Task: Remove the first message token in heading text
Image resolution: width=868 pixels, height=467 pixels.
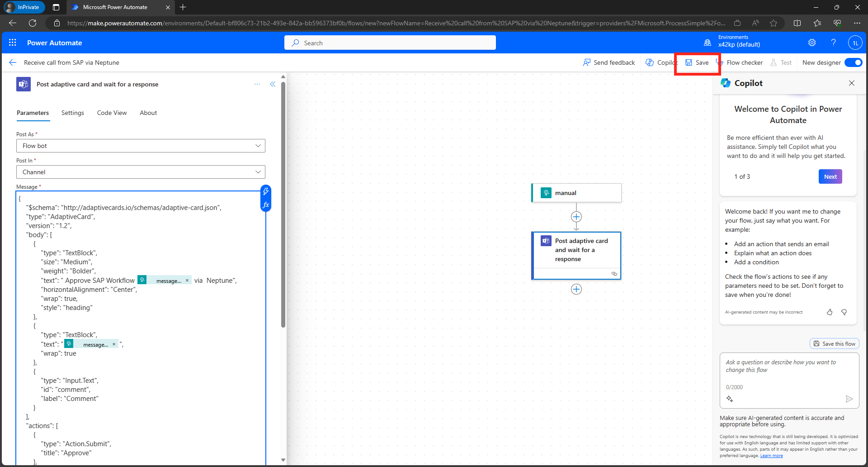Action: [x=187, y=281]
